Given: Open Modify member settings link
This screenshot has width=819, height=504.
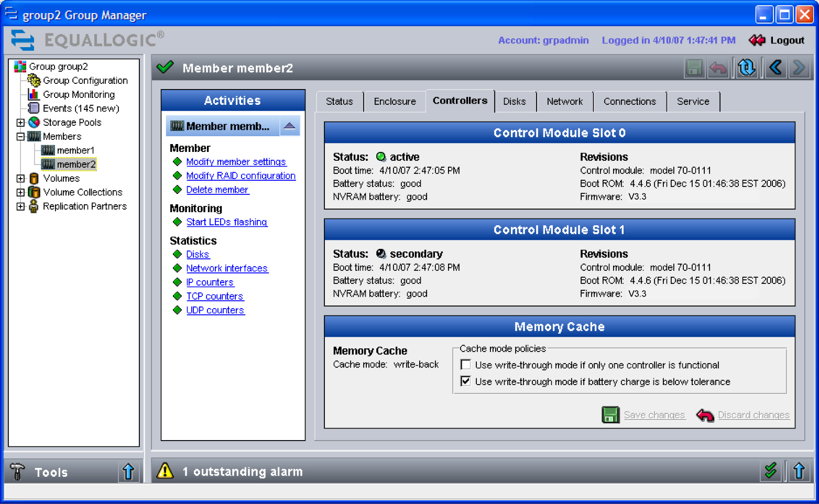Looking at the screenshot, I should (x=236, y=162).
